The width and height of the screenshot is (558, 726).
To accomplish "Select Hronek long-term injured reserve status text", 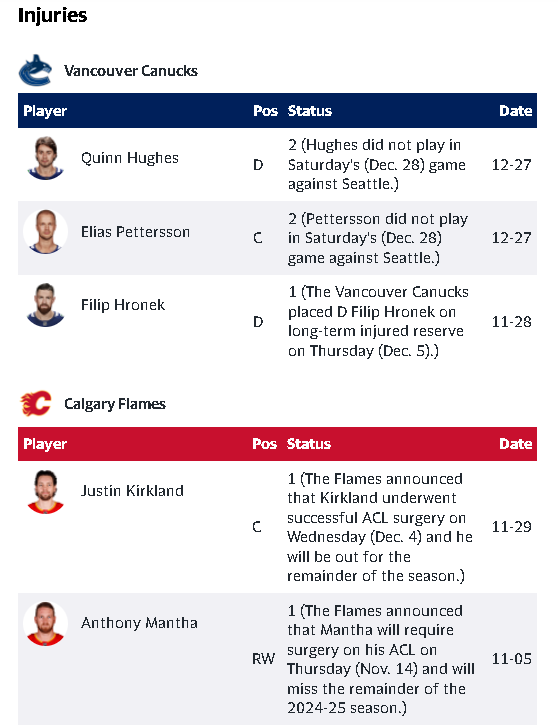I will coord(378,321).
